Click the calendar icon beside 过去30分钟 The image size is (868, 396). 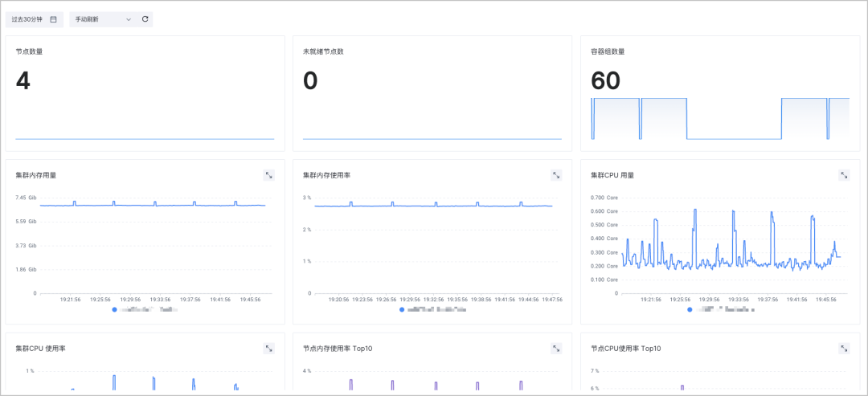point(54,19)
